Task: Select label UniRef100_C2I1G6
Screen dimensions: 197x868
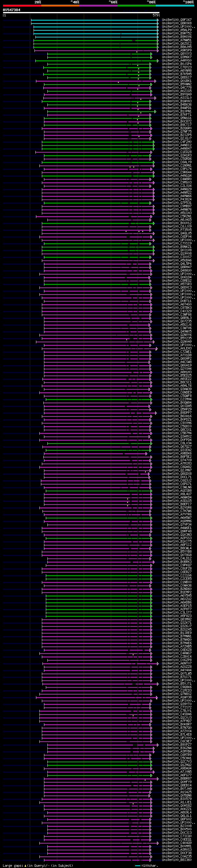Action: [x=177, y=575]
